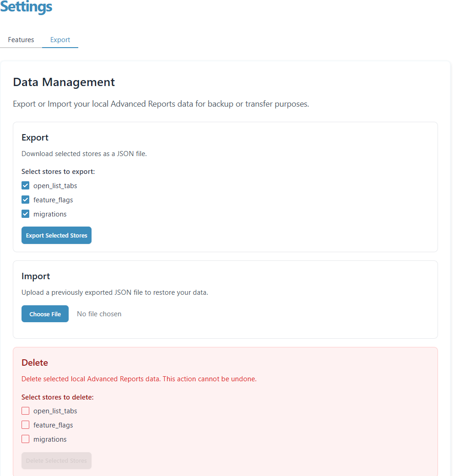Viewport: 454px width, 476px height.
Task: Click the Delete Selected Stores button
Action: pos(56,460)
